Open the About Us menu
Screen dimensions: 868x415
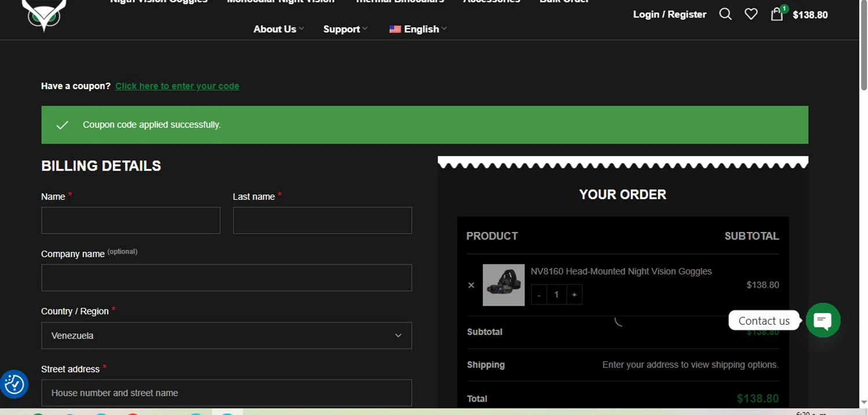click(x=278, y=29)
